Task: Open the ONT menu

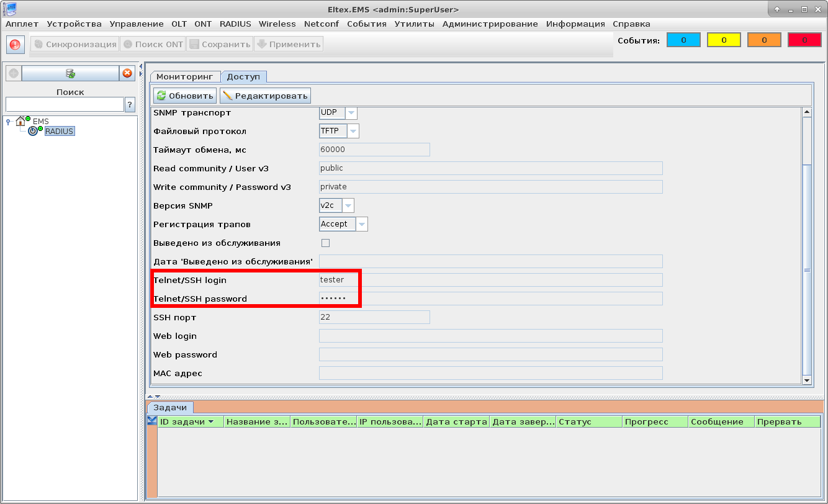Action: tap(203, 24)
